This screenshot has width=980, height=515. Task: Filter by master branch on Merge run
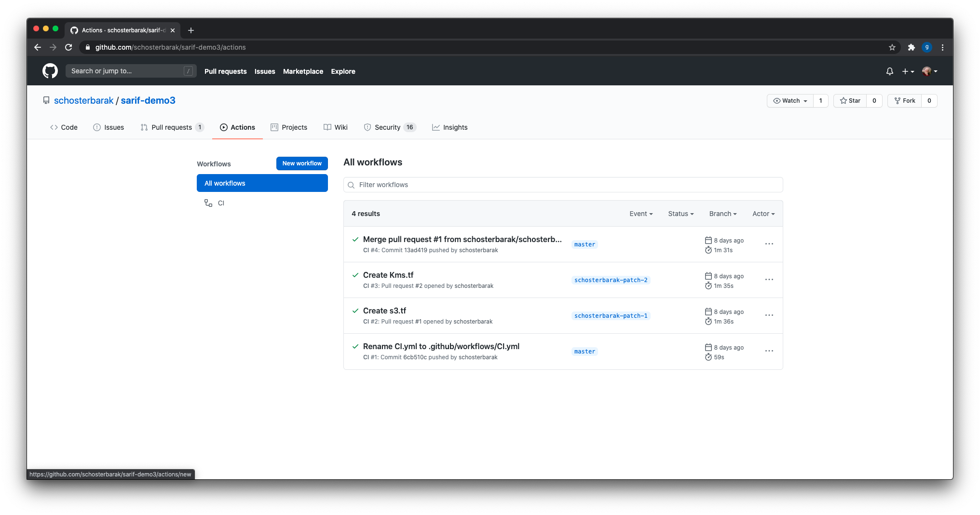(x=585, y=244)
